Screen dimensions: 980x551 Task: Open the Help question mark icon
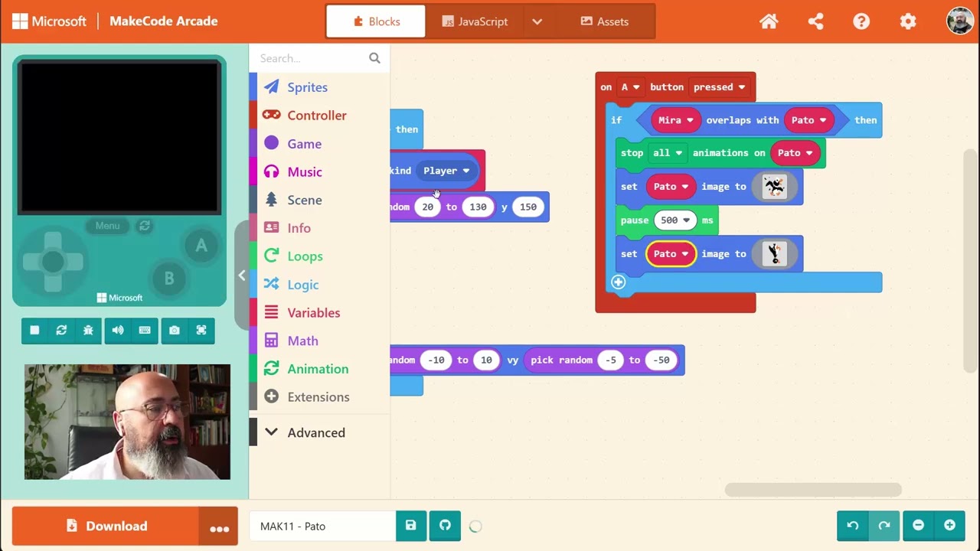click(x=861, y=21)
